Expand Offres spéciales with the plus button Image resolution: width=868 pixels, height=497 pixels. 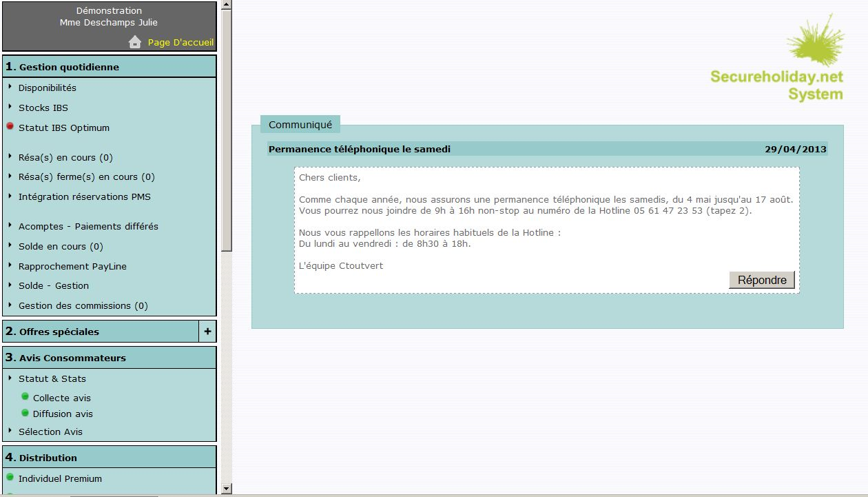click(208, 332)
